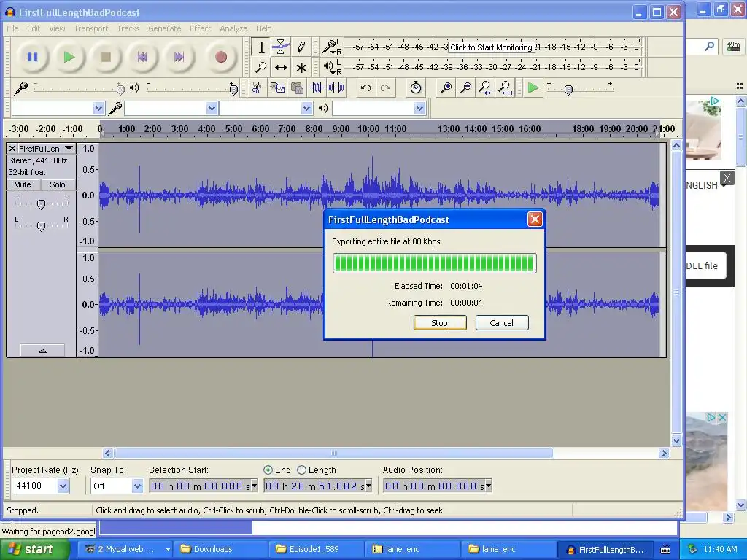This screenshot has width=747, height=560.
Task: Click the Redo arrow icon
Action: [x=385, y=87]
